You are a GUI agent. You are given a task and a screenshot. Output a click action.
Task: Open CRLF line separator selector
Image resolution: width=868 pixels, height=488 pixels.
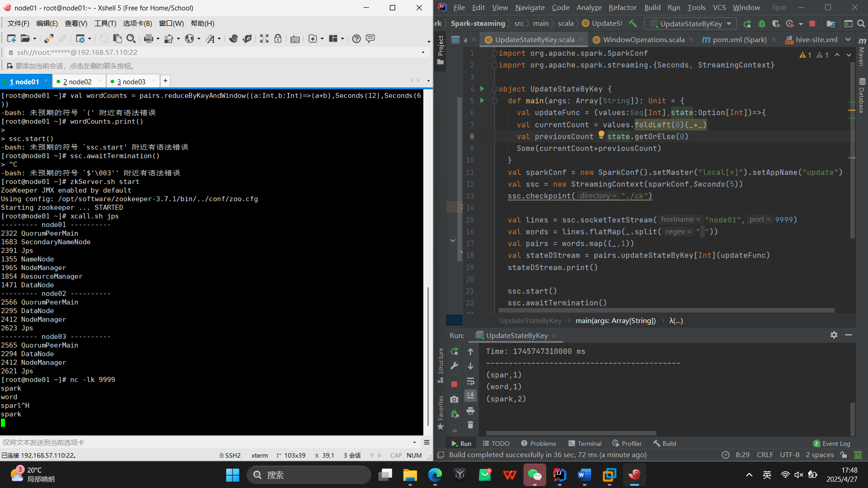[765, 455]
